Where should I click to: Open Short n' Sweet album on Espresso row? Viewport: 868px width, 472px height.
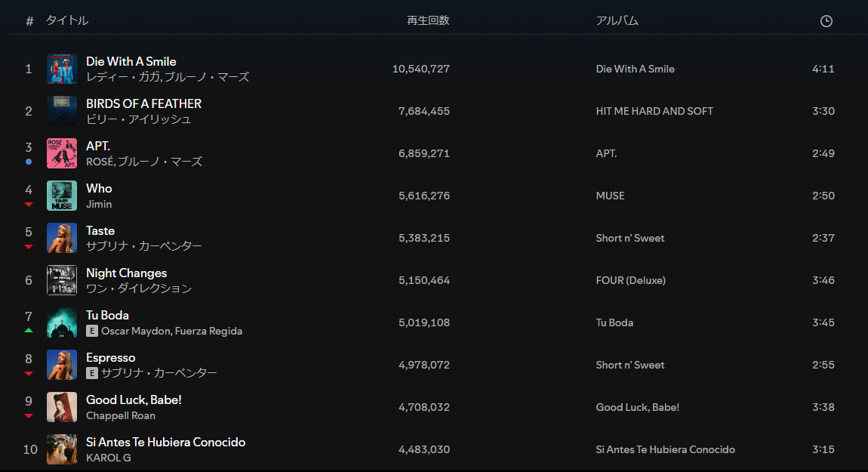[x=630, y=365]
